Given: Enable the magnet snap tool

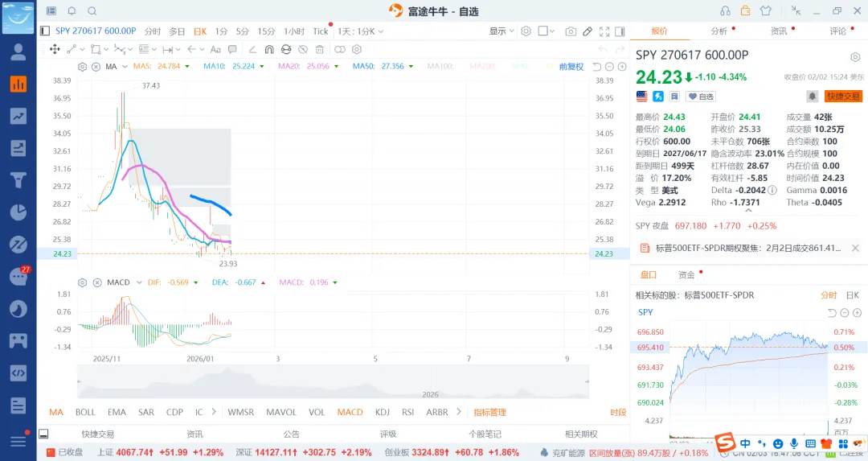Looking at the screenshot, I should point(269,49).
